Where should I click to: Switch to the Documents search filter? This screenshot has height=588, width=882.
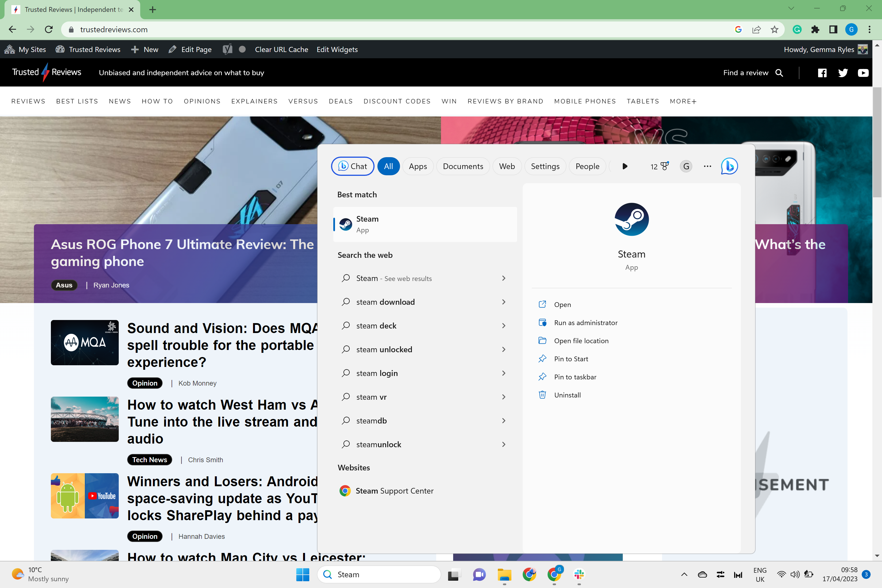[463, 166]
